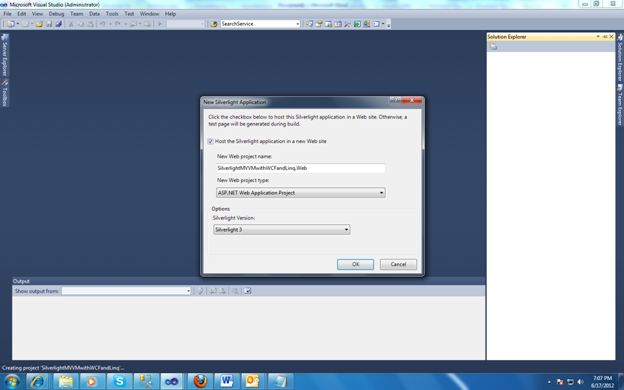The image size is (624, 390).
Task: Click the Undo toolbar icon
Action: (x=102, y=24)
